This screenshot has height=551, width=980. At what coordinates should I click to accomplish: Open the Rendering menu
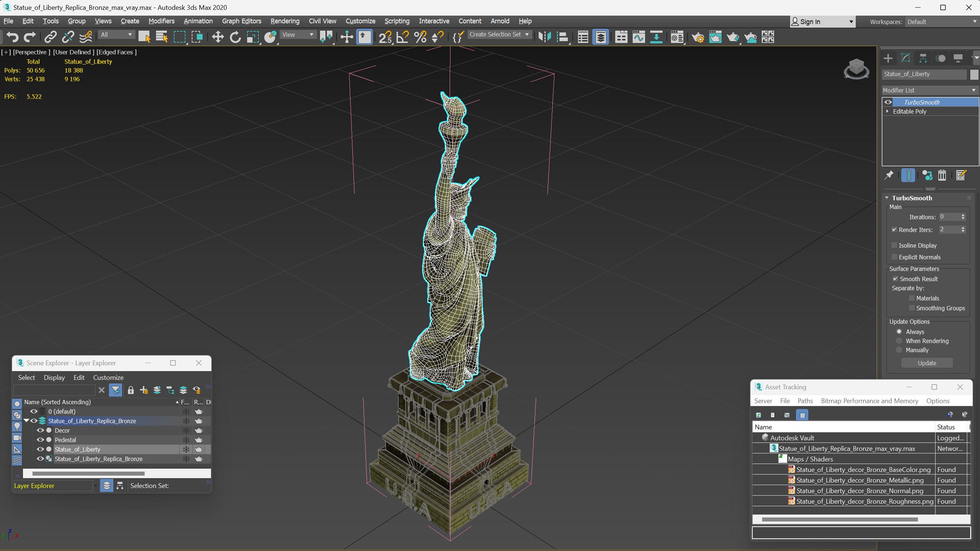pos(285,21)
